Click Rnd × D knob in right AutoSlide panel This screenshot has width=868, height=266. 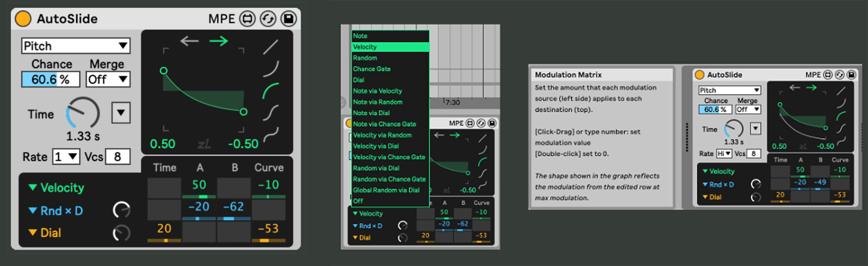tap(756, 184)
